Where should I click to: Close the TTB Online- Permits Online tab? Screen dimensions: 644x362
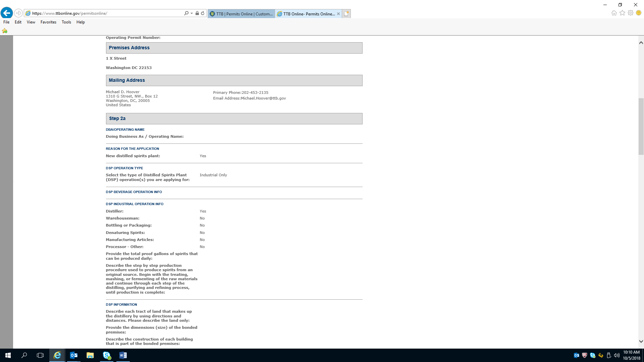coord(338,14)
